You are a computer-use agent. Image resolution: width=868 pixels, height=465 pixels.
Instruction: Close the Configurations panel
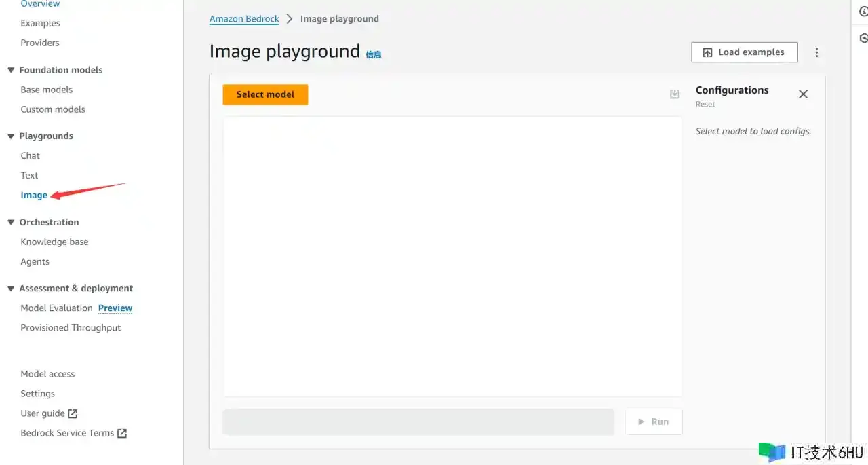point(803,94)
